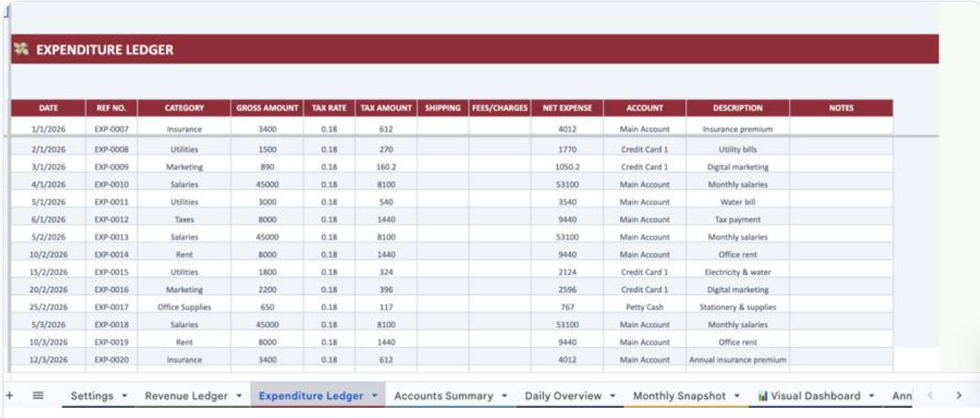Click the ACCOUNT column header
Image resolution: width=980 pixels, height=418 pixels.
click(645, 108)
